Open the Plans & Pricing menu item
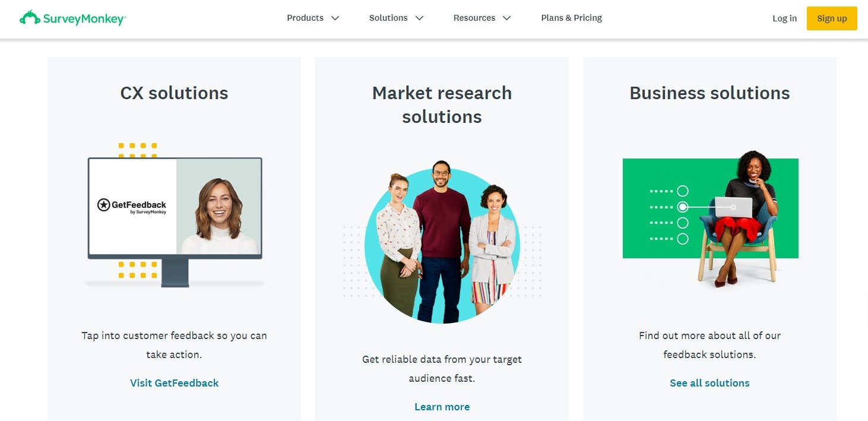Image resolution: width=868 pixels, height=421 pixels. tap(571, 18)
